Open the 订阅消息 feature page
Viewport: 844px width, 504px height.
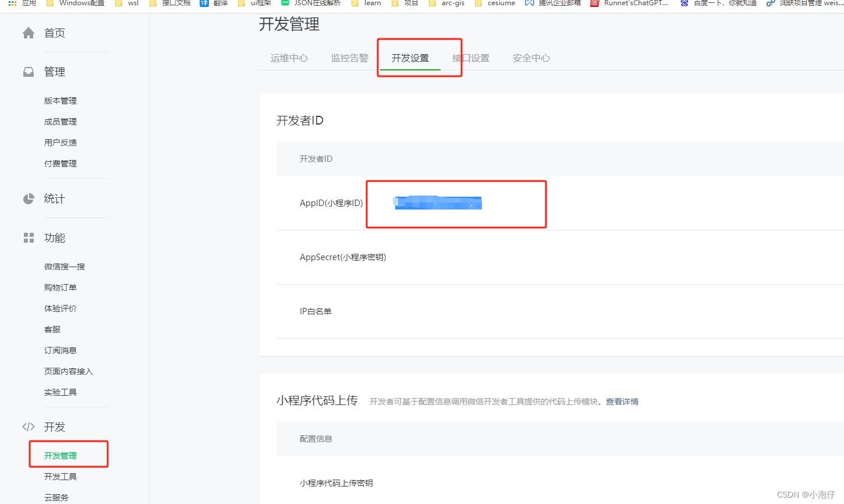pyautogui.click(x=60, y=350)
